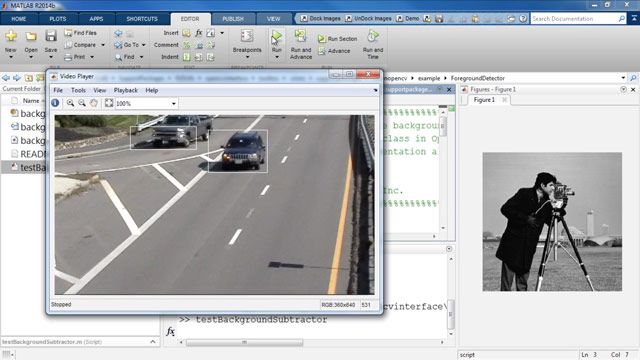The height and width of the screenshot is (360, 640).
Task: Click the Run Section button
Action: click(x=338, y=39)
